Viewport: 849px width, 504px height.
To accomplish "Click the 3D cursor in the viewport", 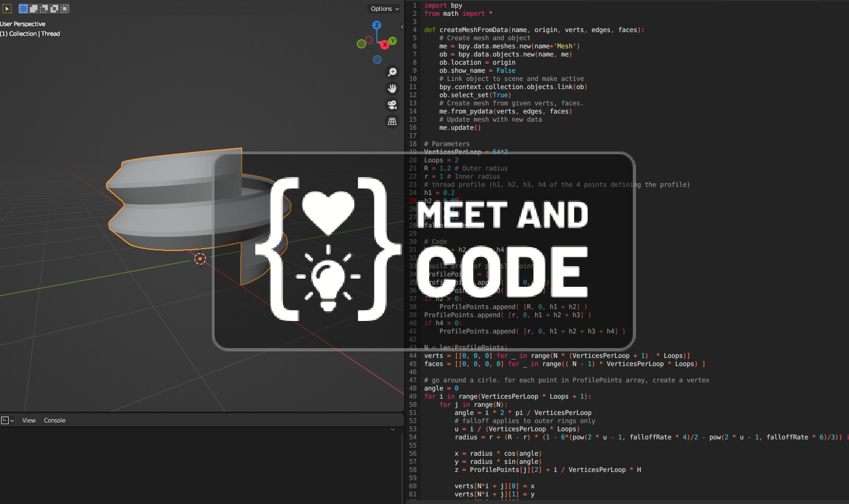I will [200, 259].
